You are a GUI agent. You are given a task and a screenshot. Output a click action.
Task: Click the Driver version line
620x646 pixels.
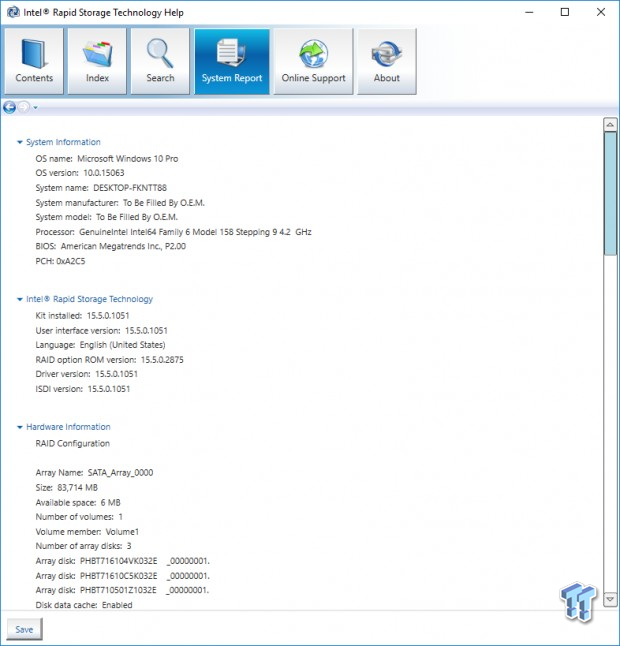87,374
